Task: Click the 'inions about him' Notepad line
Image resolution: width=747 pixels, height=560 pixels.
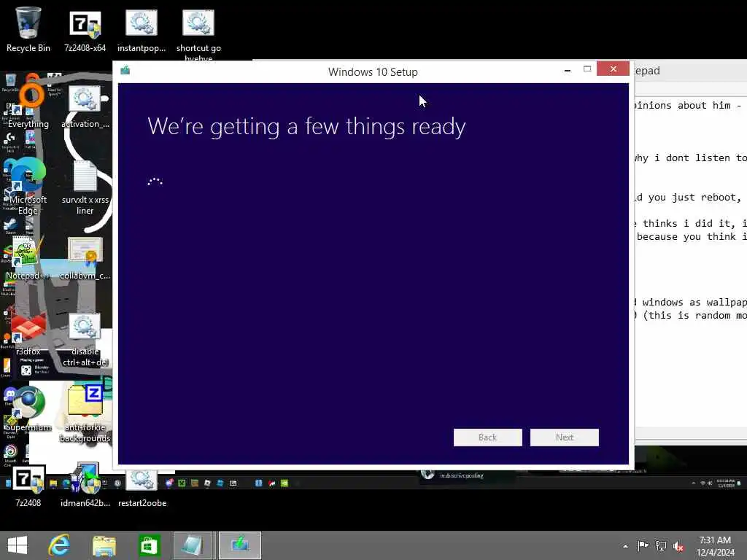Action: pyautogui.click(x=689, y=105)
